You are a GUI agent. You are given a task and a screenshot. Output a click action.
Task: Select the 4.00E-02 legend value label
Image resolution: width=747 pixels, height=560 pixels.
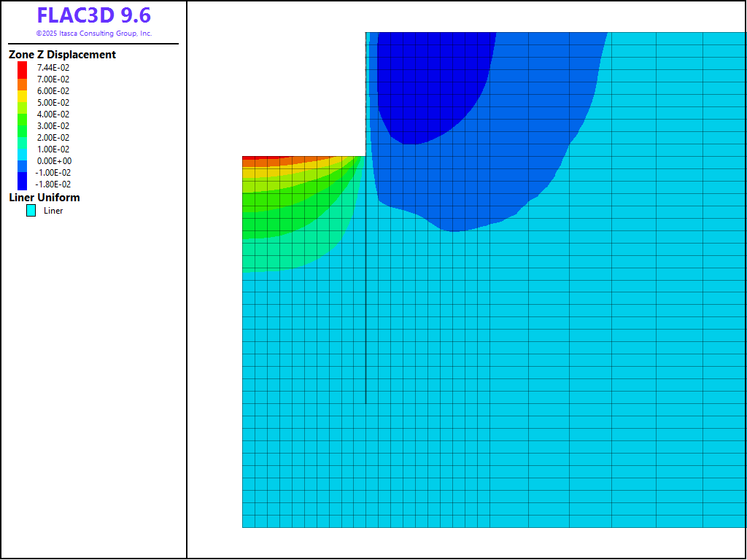[x=53, y=114]
